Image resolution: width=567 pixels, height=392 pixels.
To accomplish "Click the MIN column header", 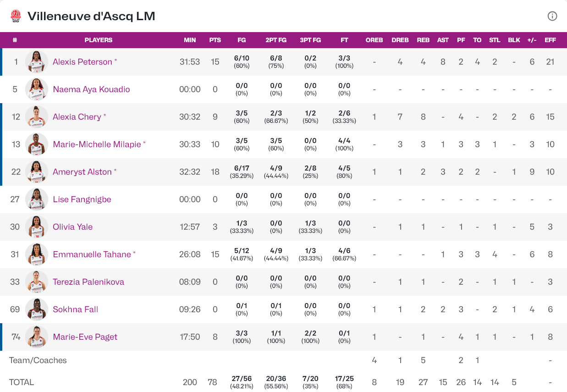I will pos(190,40).
